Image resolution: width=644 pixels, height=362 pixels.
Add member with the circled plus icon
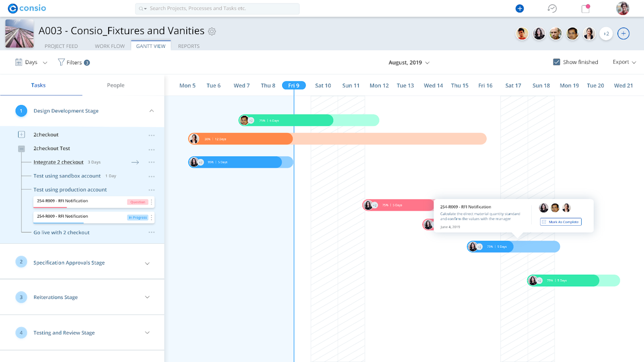point(623,34)
